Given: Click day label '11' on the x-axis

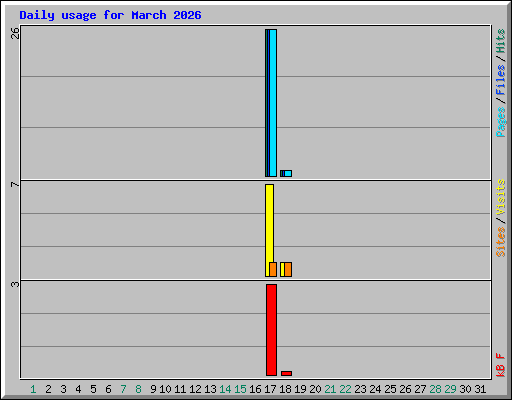Looking at the screenshot, I should pos(180,389).
